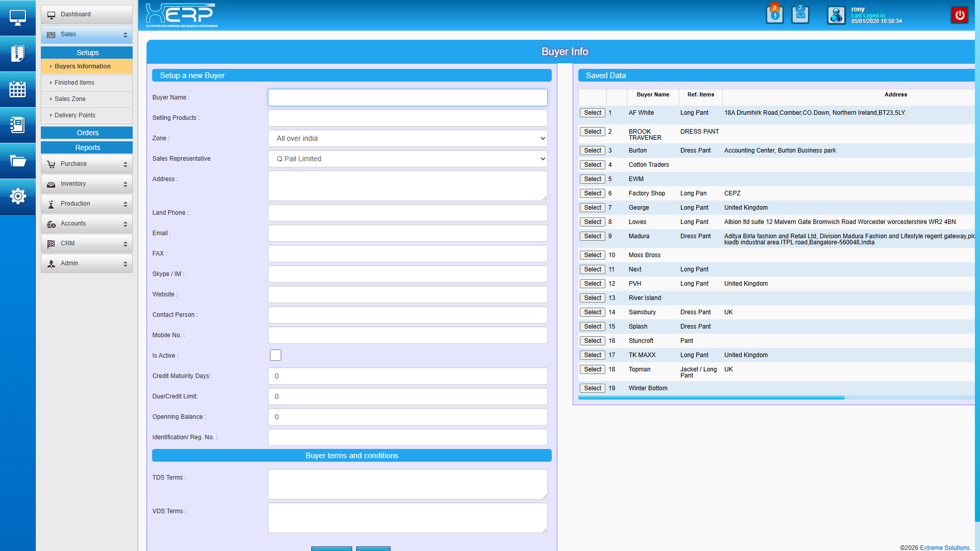Screen dimensions: 980x551
Task: Click the Saved Data horizontal scrollbar
Action: click(x=711, y=397)
